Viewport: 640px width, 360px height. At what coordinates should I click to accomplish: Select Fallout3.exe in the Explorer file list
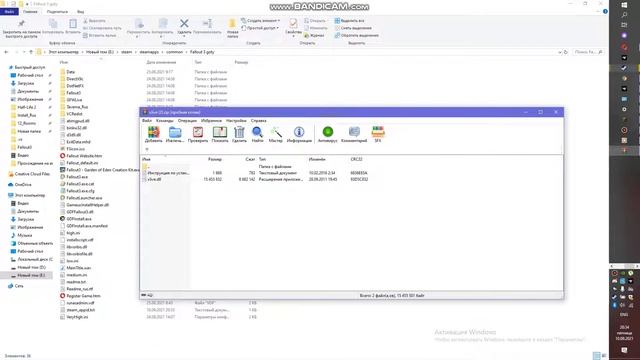(77, 177)
